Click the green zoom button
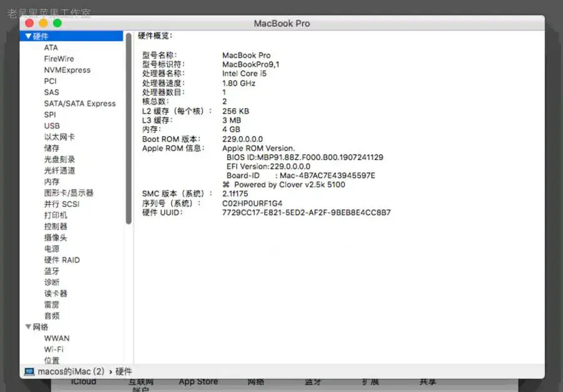Image resolution: width=563 pixels, height=392 pixels. coord(58,23)
